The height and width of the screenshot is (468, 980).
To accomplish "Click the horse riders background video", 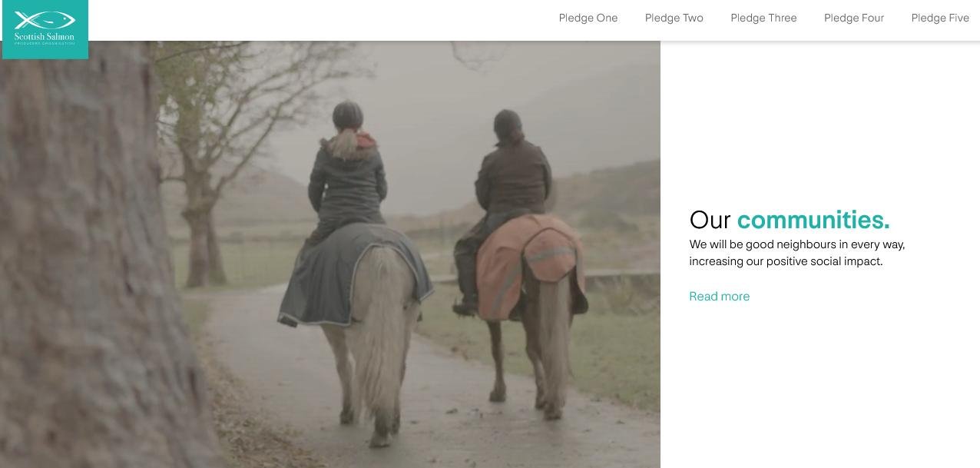I will [330, 254].
